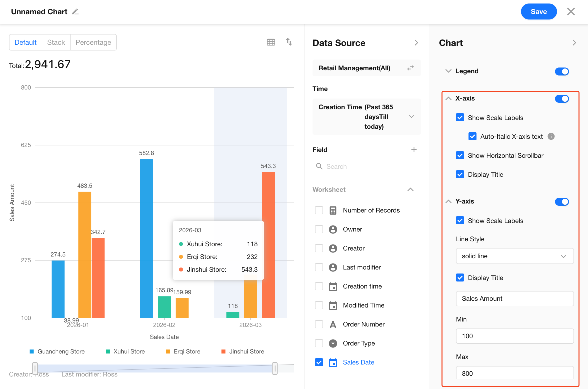Click the sort arrows icon

point(289,42)
